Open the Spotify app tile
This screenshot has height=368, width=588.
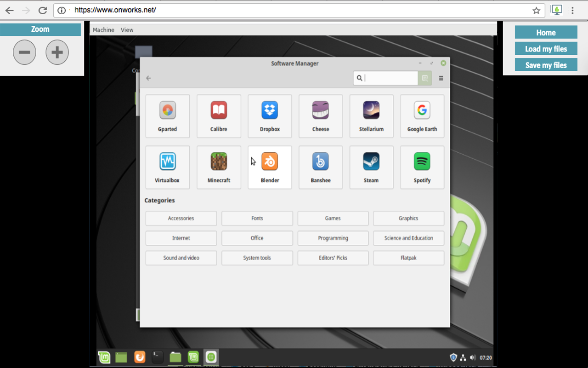tap(422, 167)
